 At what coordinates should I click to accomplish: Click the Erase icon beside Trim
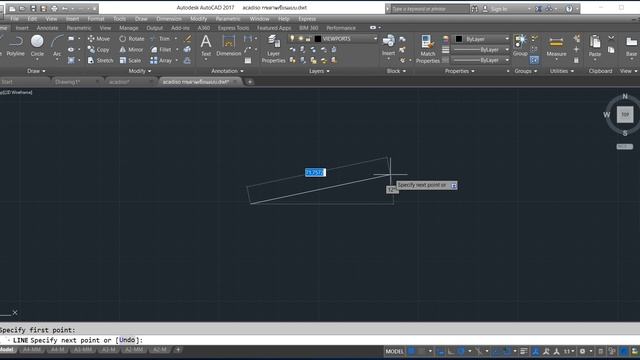(x=187, y=39)
